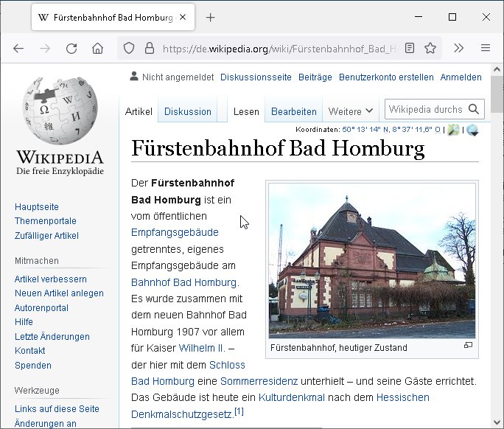The image size is (504, 429).
Task: Toggle reader view in address bar
Action: (410, 49)
